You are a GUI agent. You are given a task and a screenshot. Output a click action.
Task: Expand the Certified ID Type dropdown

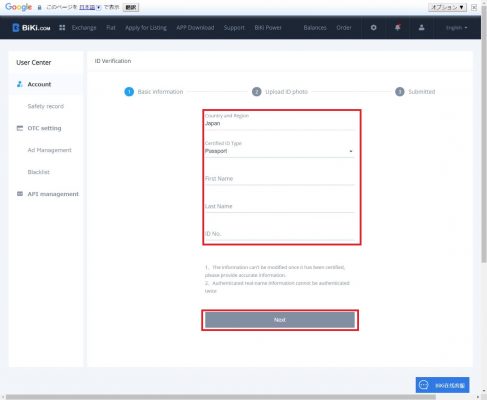pos(279,151)
